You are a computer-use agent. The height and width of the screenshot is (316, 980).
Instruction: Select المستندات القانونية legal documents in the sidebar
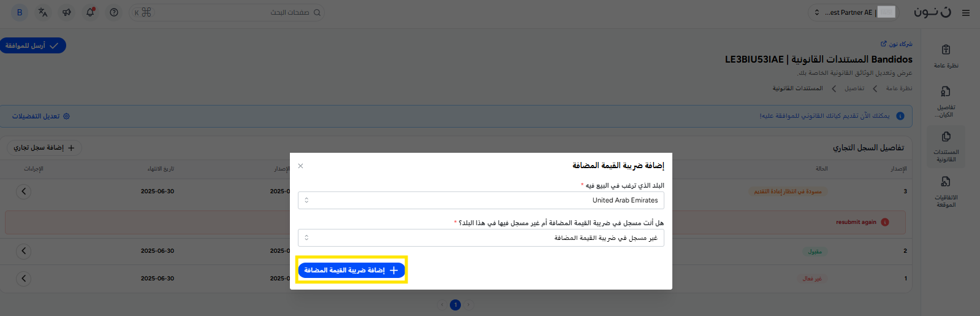point(946,147)
